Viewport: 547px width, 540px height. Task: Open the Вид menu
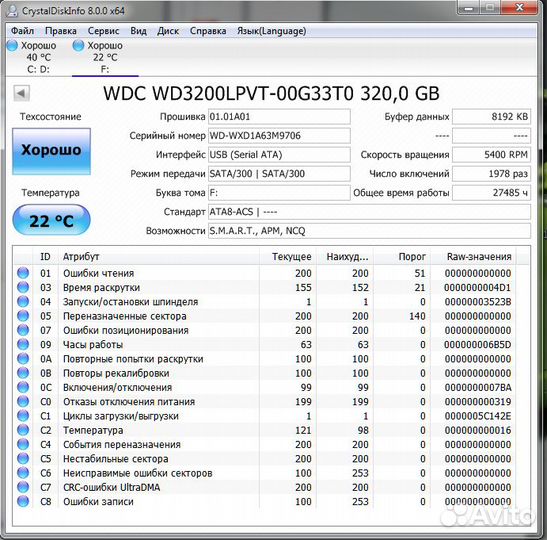tap(138, 31)
